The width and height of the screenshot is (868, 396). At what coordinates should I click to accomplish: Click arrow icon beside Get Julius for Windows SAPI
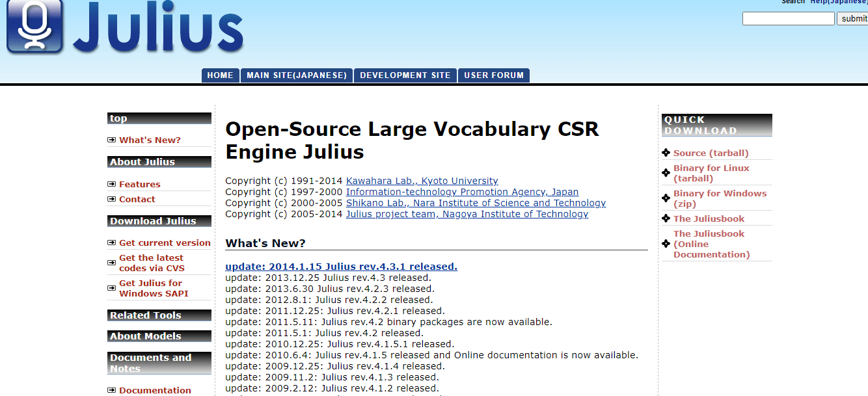coord(112,288)
